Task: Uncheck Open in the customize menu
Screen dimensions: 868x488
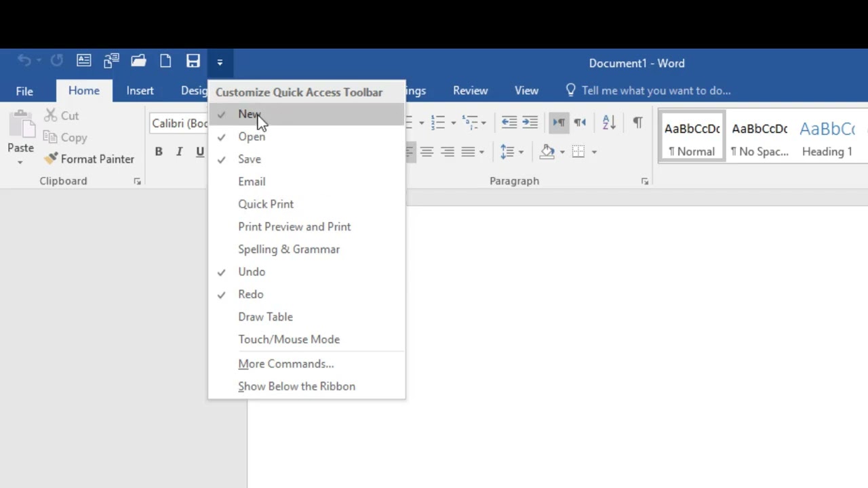Action: click(307, 137)
